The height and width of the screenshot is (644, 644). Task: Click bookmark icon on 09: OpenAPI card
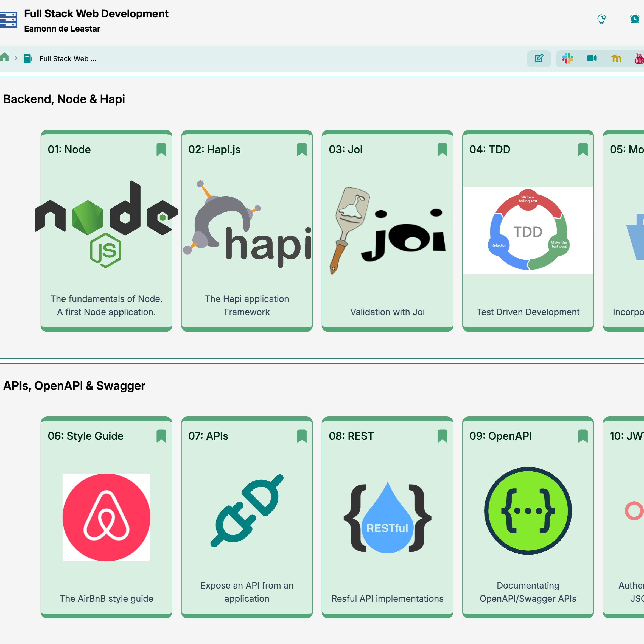pos(583,436)
